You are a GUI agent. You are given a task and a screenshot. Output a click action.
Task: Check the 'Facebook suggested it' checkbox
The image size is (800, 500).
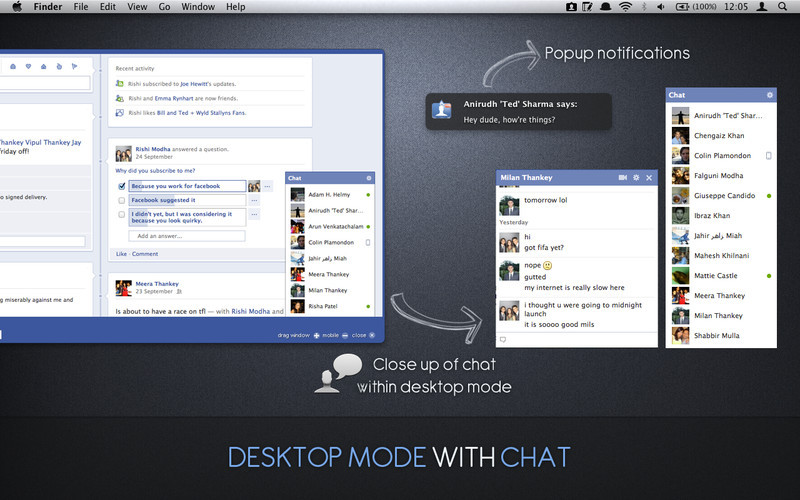[121, 201]
